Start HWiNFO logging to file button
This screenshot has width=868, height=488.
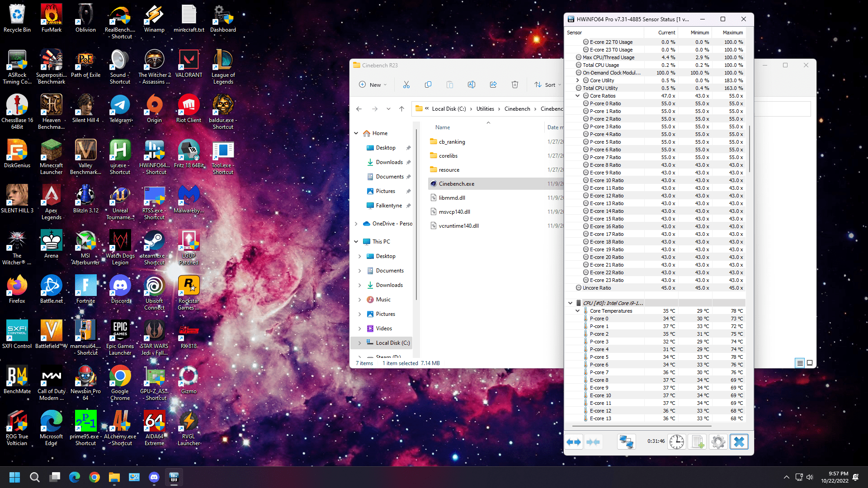click(697, 441)
